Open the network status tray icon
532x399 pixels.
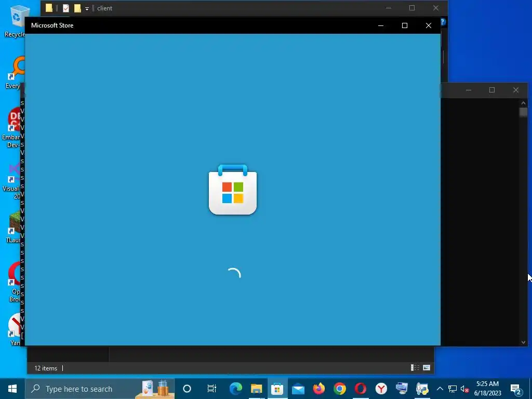tap(453, 389)
